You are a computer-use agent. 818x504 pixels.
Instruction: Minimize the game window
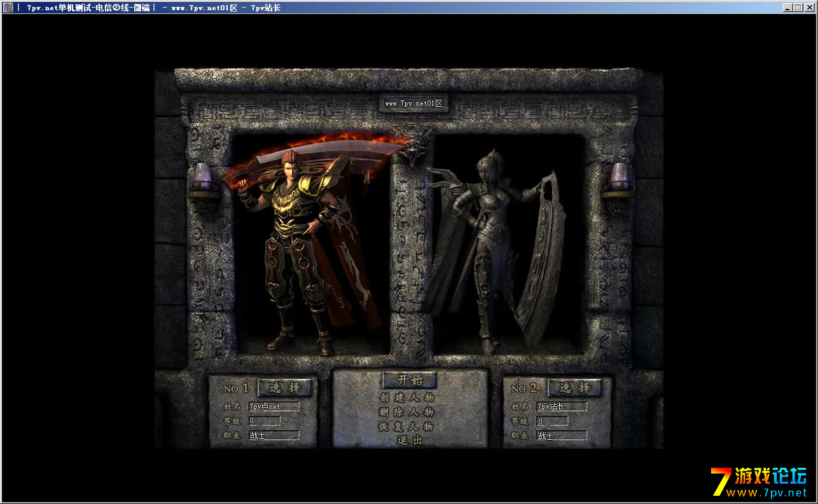pos(787,8)
